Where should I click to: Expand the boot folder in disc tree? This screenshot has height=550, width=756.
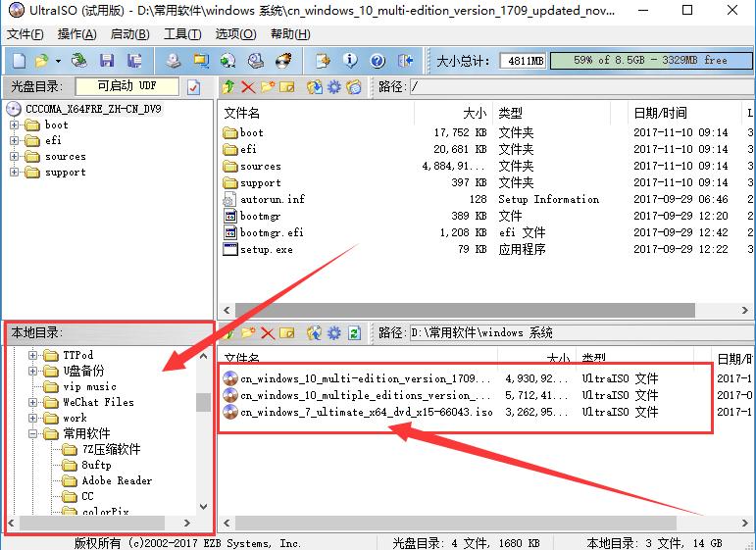[15, 125]
